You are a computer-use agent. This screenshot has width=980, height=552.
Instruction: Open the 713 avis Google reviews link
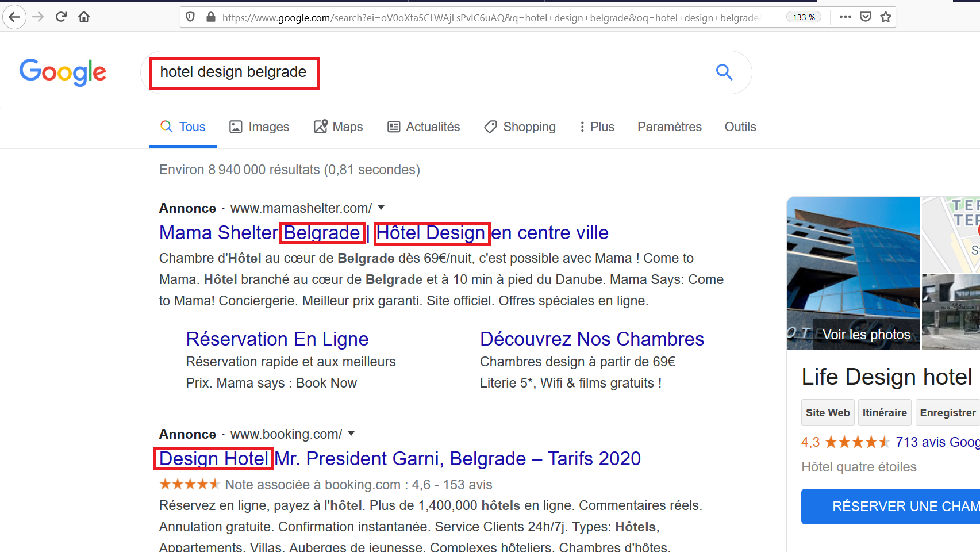tap(937, 442)
